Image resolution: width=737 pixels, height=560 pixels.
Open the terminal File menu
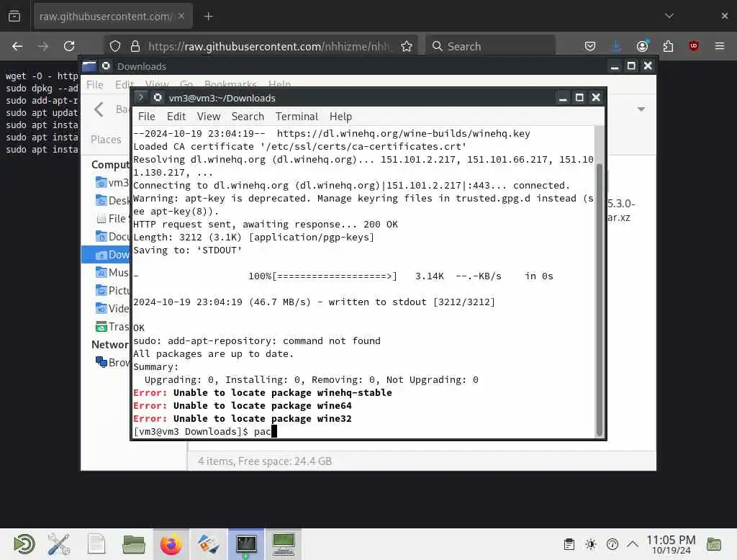[146, 117]
